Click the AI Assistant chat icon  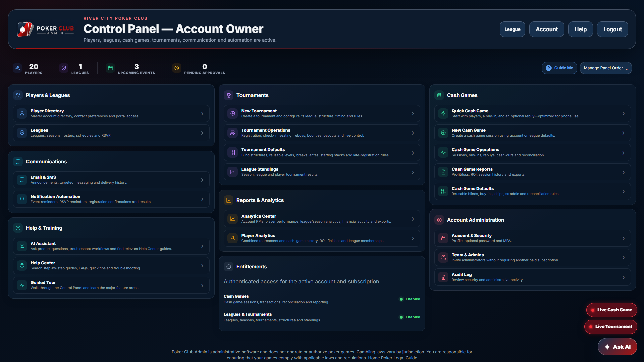(22, 246)
